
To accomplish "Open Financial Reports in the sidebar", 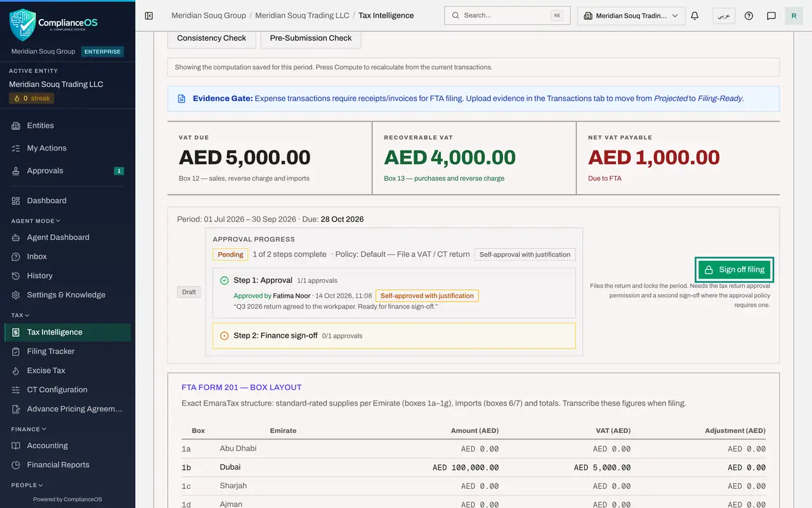I will [x=67, y=465].
